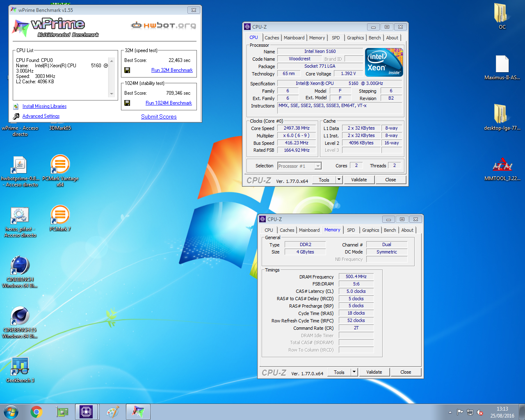Open Processor #1 selection dropdown

(x=299, y=166)
